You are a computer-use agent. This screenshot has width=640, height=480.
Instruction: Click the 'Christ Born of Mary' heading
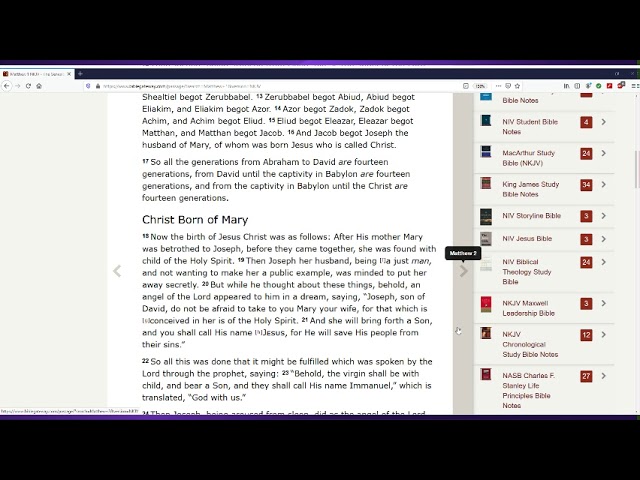pyautogui.click(x=195, y=220)
